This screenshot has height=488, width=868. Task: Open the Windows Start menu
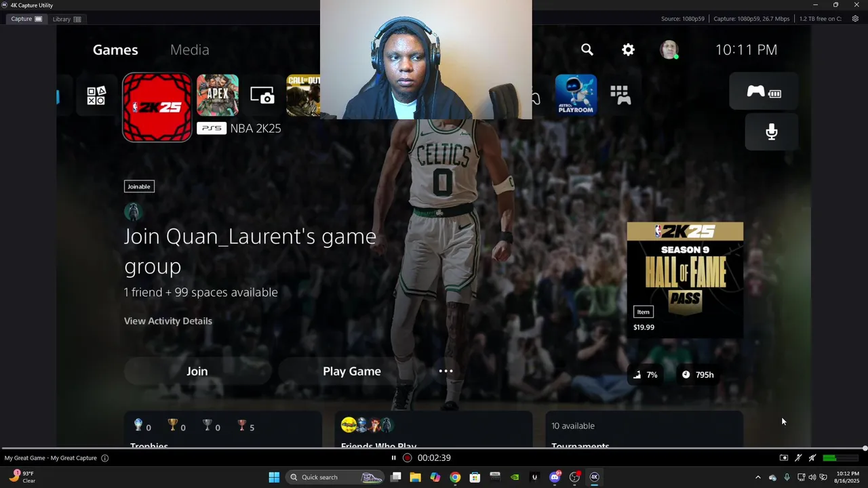[x=274, y=477]
